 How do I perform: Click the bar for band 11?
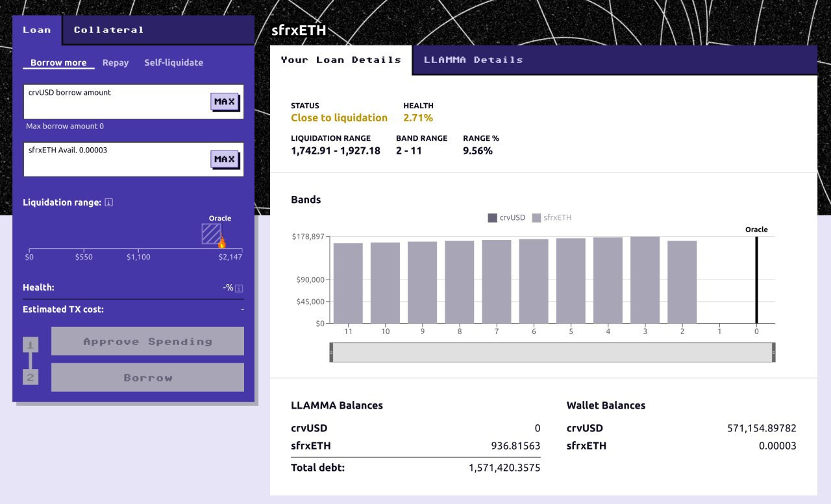tap(348, 283)
